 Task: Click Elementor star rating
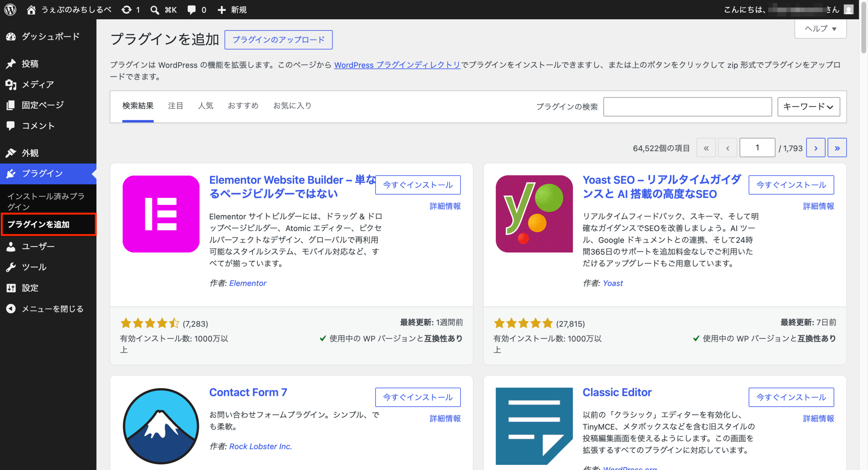[150, 323]
